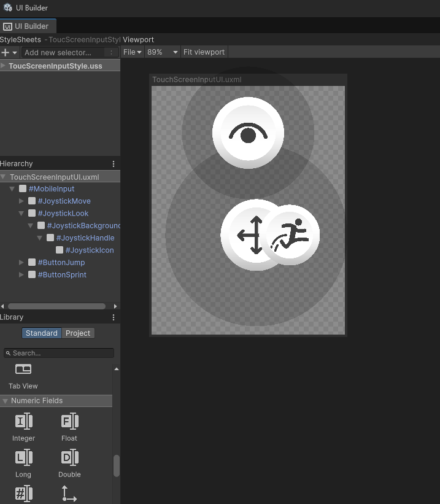Select the running sprint button icon
The image size is (440, 504).
point(292,235)
